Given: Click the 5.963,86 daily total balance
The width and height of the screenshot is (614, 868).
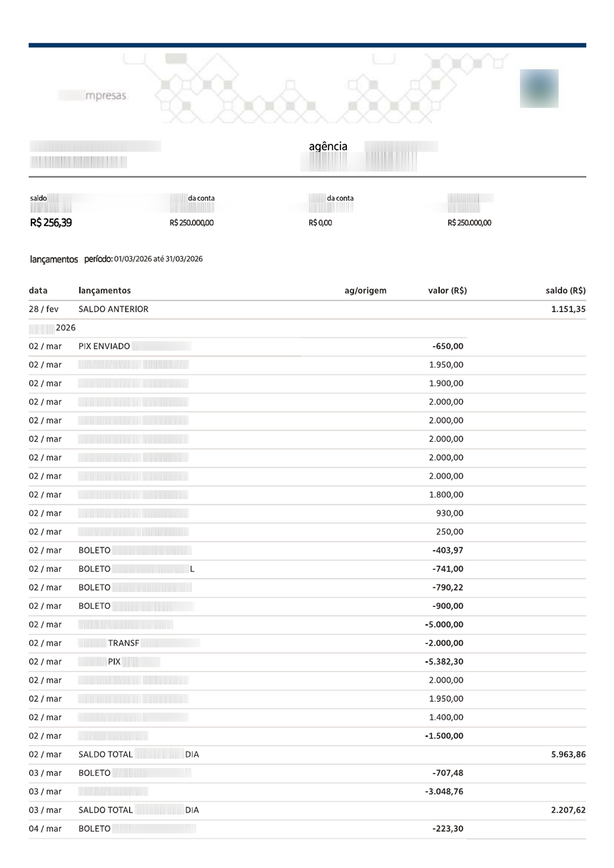Looking at the screenshot, I should pyautogui.click(x=568, y=755).
